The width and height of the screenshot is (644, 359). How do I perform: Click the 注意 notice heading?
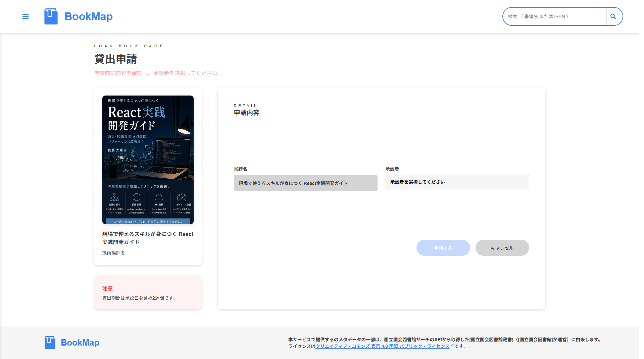click(x=107, y=288)
